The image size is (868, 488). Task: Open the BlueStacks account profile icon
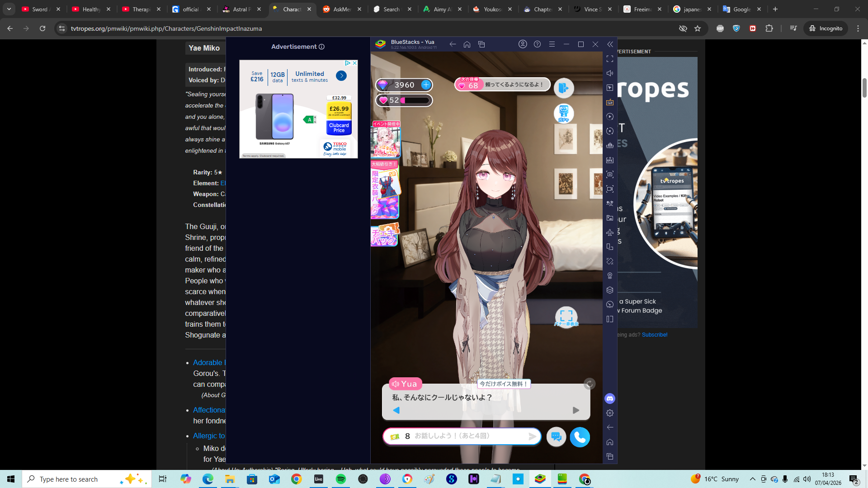523,44
